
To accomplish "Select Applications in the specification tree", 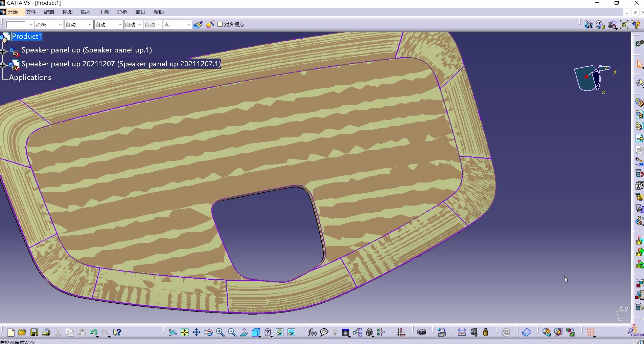I will pyautogui.click(x=30, y=78).
